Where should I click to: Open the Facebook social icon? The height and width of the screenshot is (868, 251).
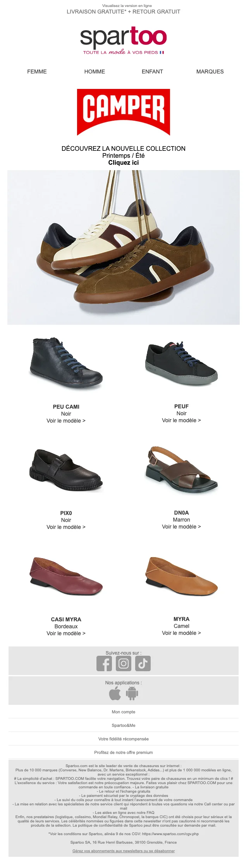click(104, 663)
